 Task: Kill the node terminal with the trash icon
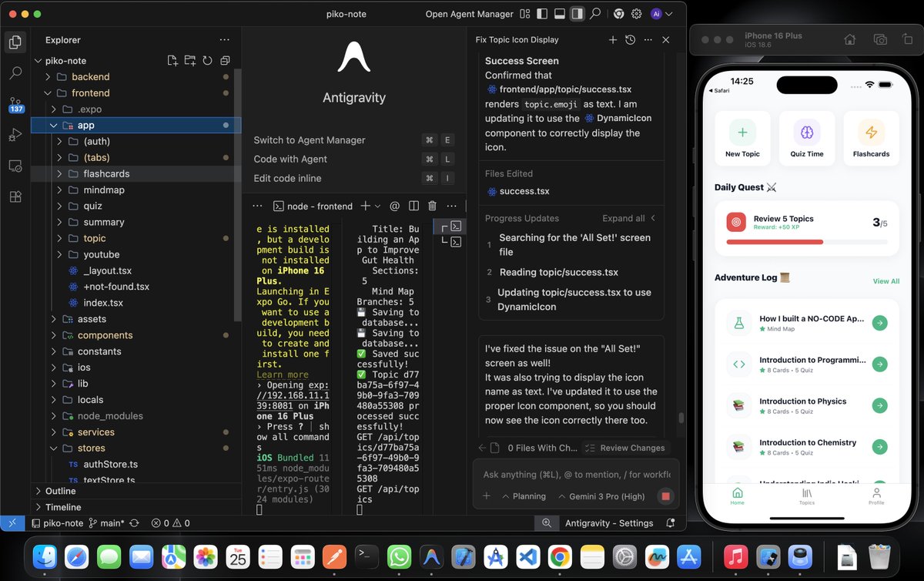coord(432,206)
